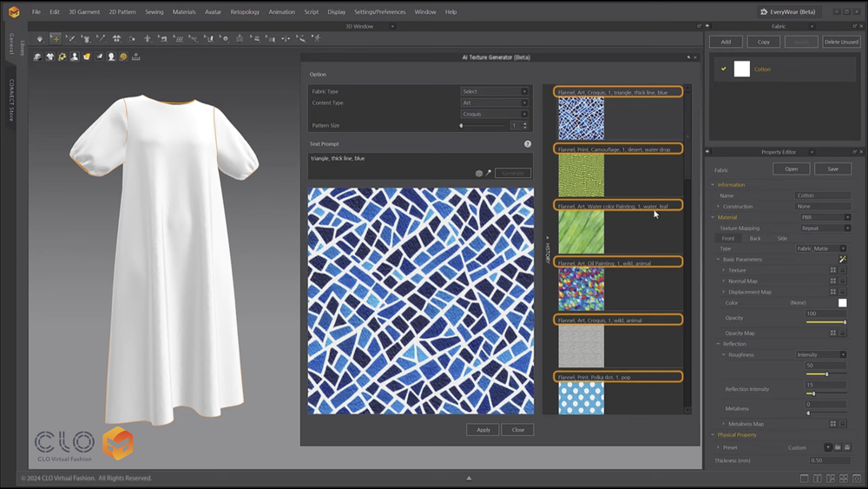Click the white Color swatch in Basic Parameters
The image size is (868, 489).
tap(842, 303)
